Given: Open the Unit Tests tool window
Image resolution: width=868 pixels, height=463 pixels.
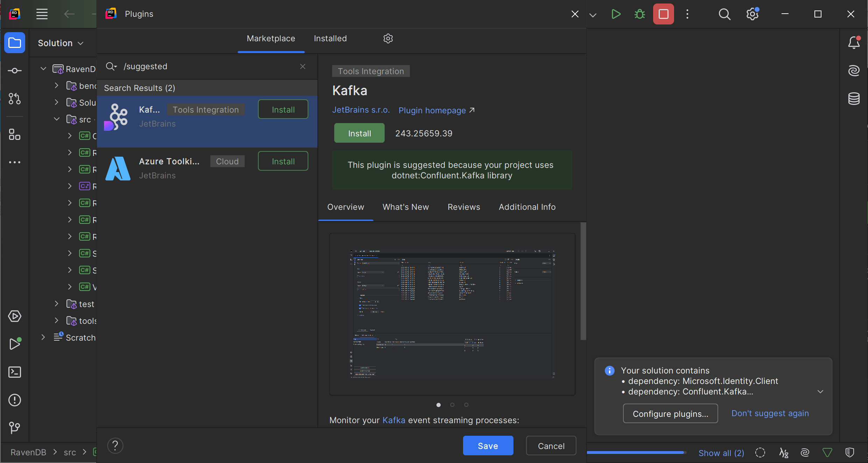Looking at the screenshot, I should click(x=15, y=316).
